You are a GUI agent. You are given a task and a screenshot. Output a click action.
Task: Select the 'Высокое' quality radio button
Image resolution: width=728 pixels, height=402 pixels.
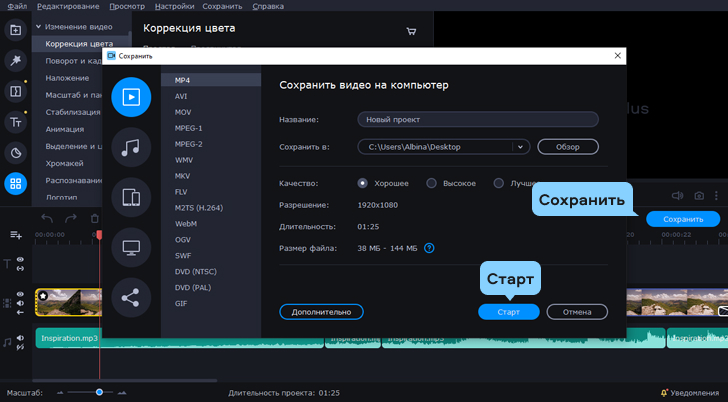(x=431, y=183)
